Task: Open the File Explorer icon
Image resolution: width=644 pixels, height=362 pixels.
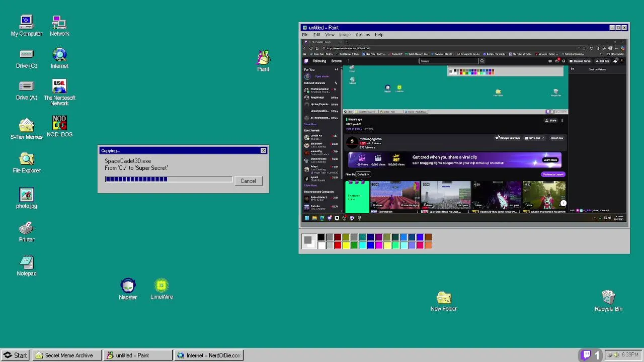Action: pyautogui.click(x=26, y=163)
